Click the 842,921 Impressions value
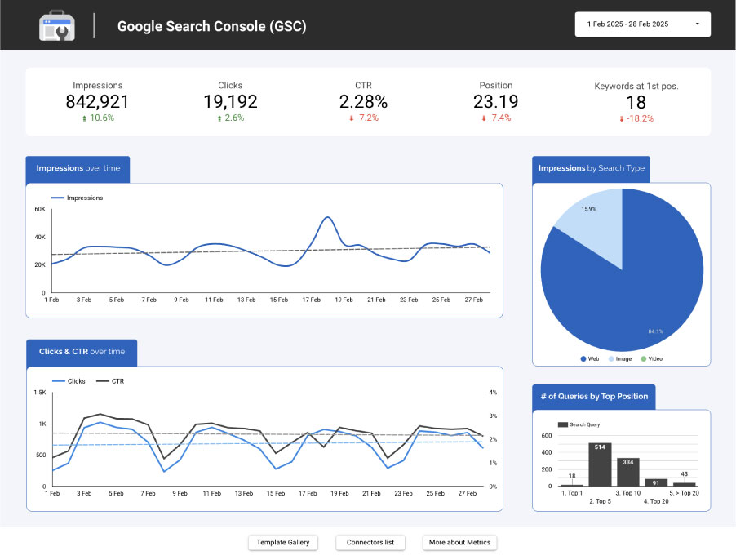The width and height of the screenshot is (736, 560). pos(97,101)
